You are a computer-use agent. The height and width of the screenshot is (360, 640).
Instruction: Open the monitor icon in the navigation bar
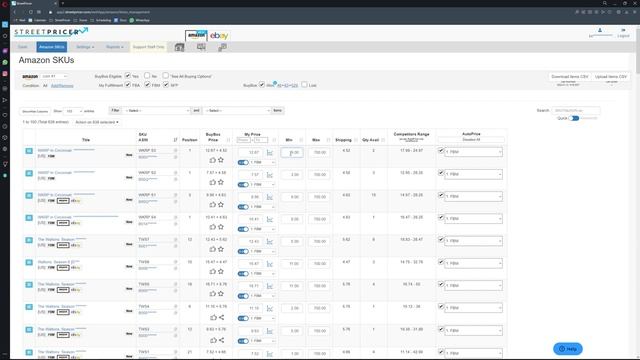coord(201,47)
